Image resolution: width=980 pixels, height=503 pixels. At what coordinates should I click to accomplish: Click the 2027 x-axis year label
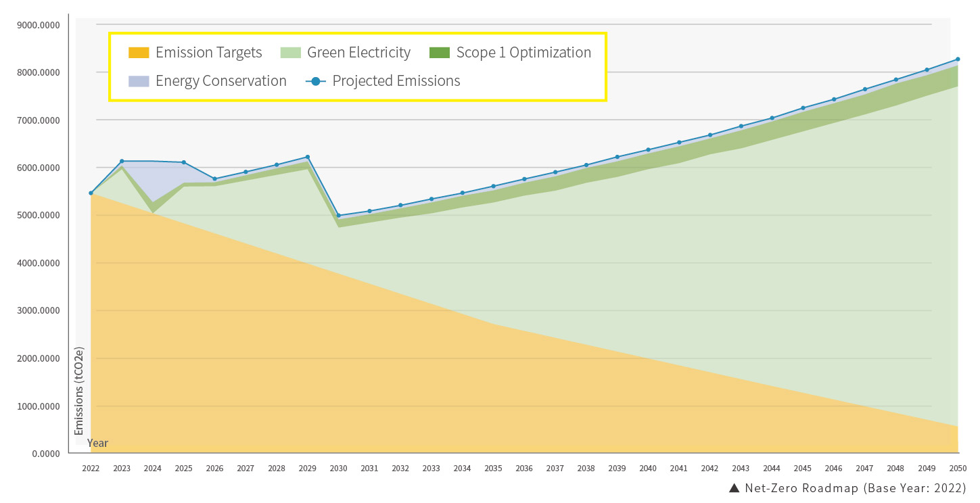pos(246,468)
